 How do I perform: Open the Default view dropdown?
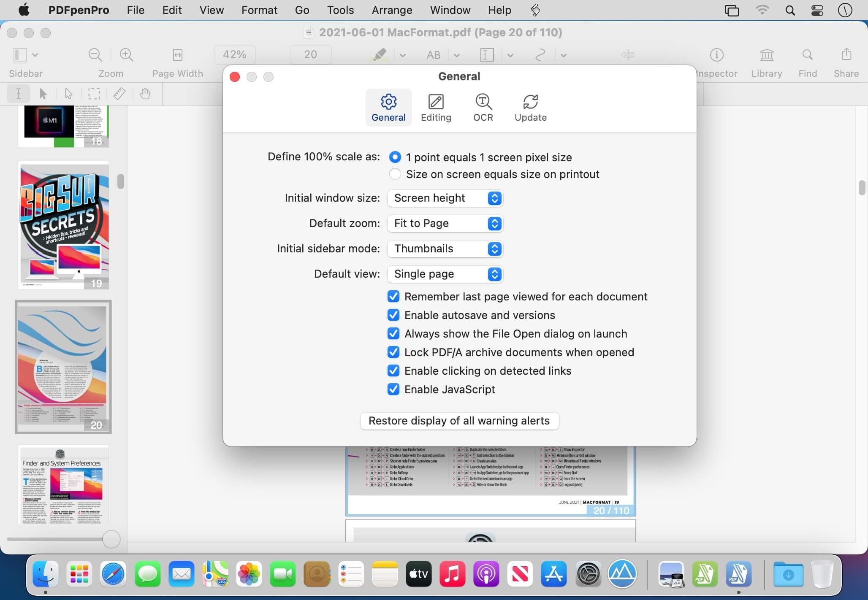[x=445, y=274]
